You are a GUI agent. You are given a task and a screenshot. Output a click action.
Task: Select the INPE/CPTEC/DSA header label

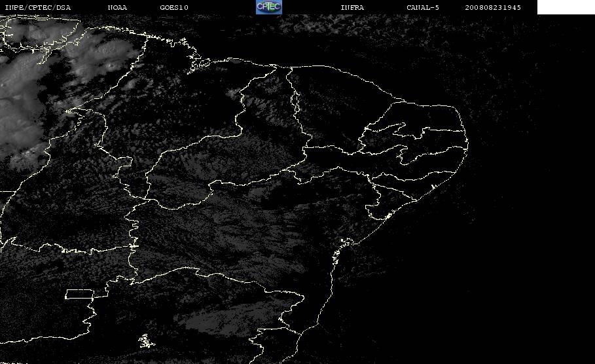[x=38, y=7]
